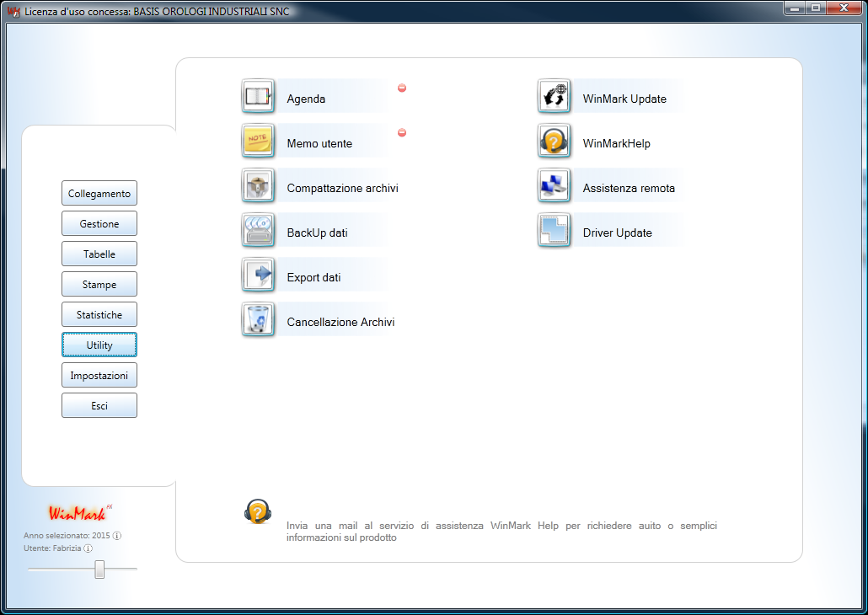Click the Esci button to exit

coord(99,406)
